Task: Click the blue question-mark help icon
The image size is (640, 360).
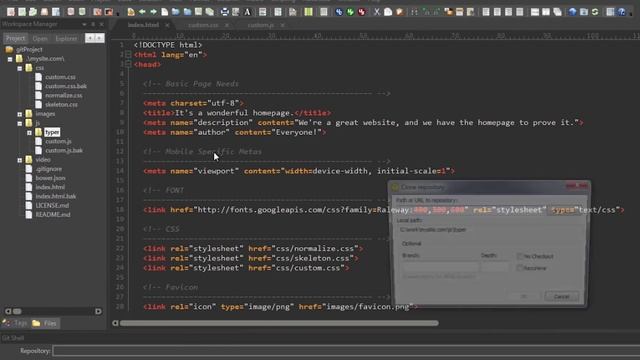Action: [622, 12]
